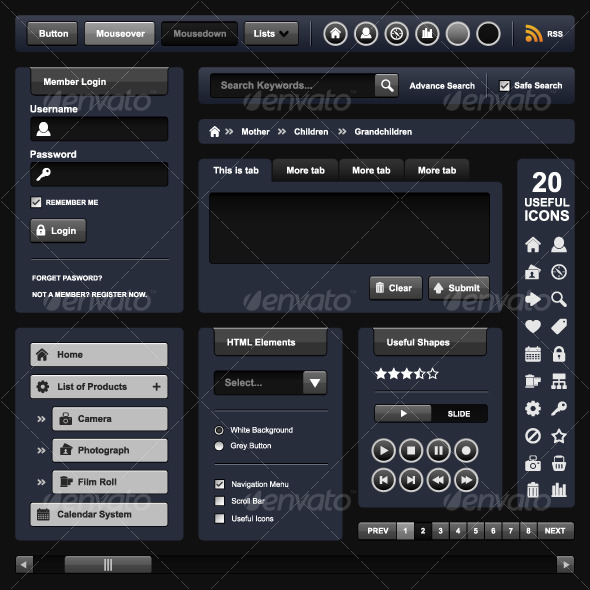Click the round bar chart icon button
The width and height of the screenshot is (590, 590).
(427, 34)
